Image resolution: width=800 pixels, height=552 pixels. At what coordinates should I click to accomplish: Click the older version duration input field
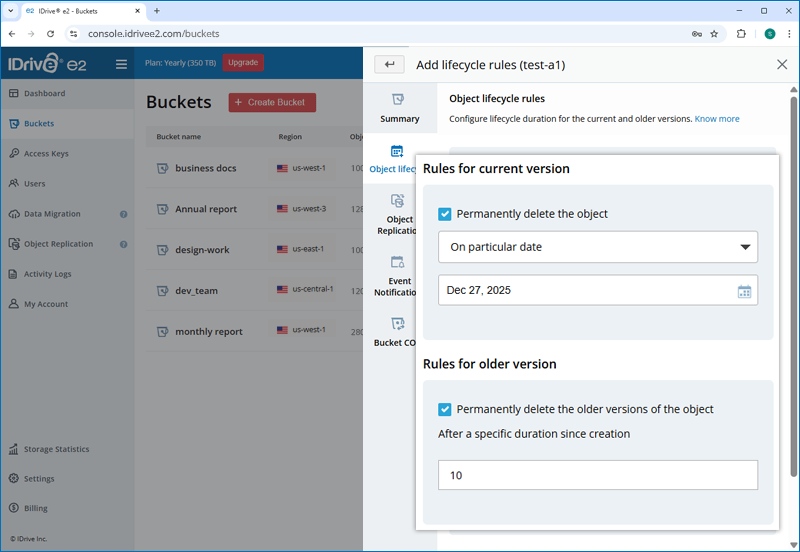click(x=597, y=475)
